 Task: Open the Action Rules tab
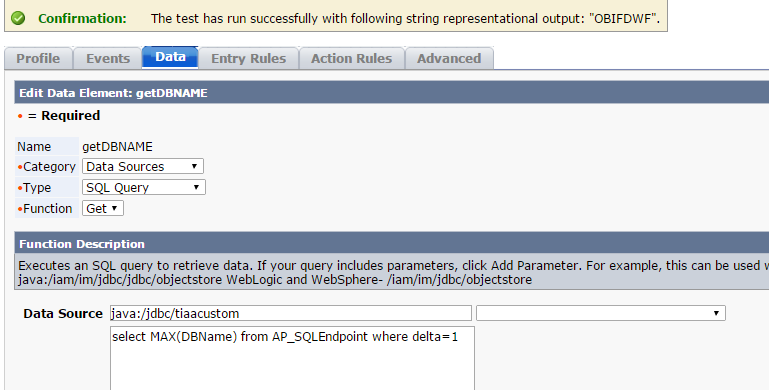352,58
